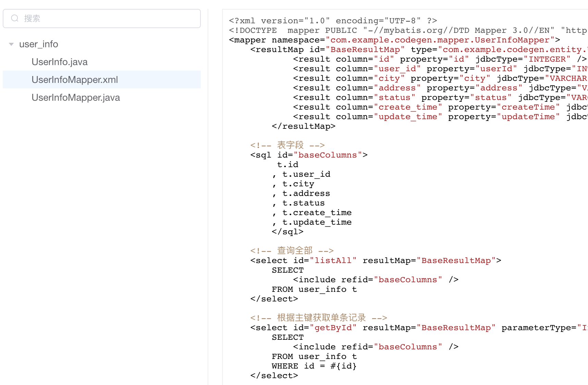Click the 表字段 comment line

click(287, 145)
